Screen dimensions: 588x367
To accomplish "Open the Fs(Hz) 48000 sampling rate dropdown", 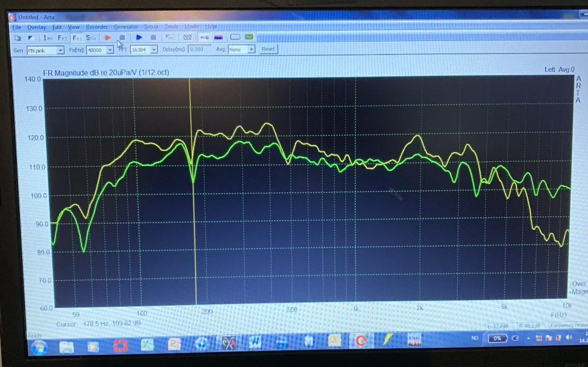I will tap(100, 50).
